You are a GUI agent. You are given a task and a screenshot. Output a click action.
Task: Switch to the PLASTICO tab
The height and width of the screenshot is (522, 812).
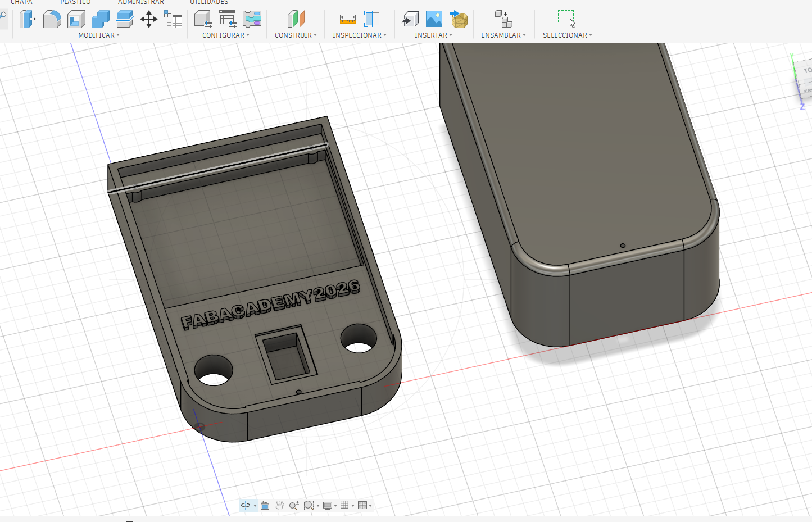[75, 2]
